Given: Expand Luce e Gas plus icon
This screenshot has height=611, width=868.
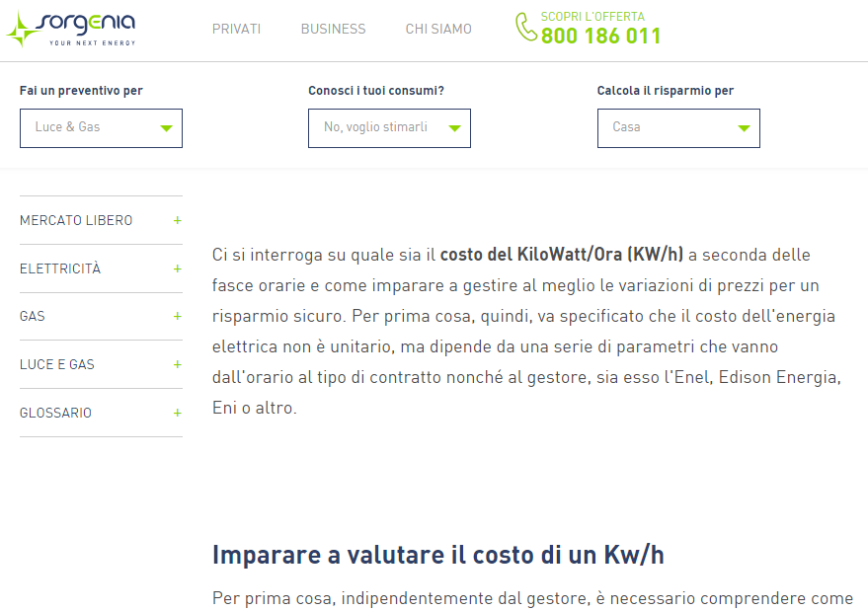Looking at the screenshot, I should tap(178, 364).
